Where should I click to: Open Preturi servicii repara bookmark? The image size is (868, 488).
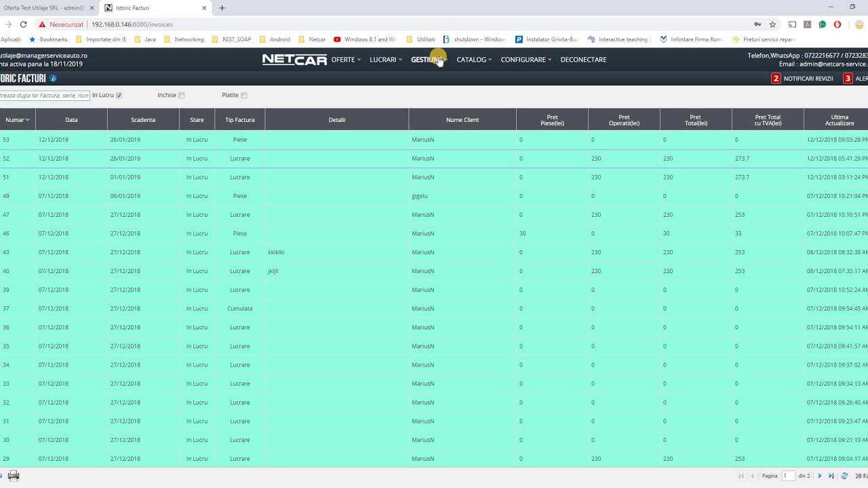764,39
